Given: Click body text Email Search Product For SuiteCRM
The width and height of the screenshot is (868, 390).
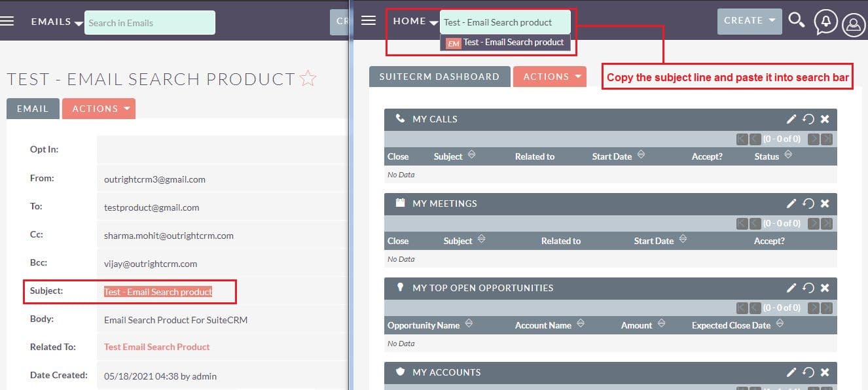Looking at the screenshot, I should (x=176, y=320).
